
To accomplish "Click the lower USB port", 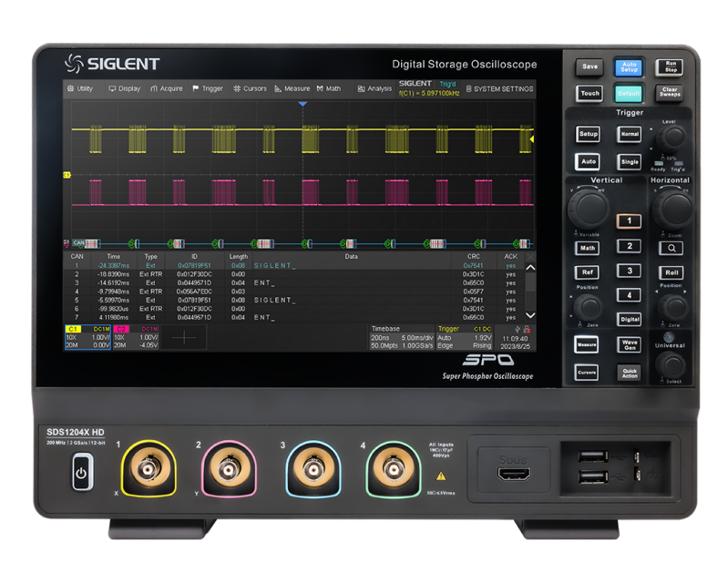I will point(593,476).
